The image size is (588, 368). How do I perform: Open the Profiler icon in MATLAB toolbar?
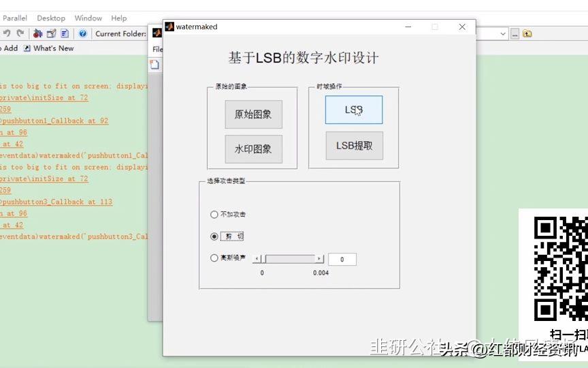tap(65, 33)
